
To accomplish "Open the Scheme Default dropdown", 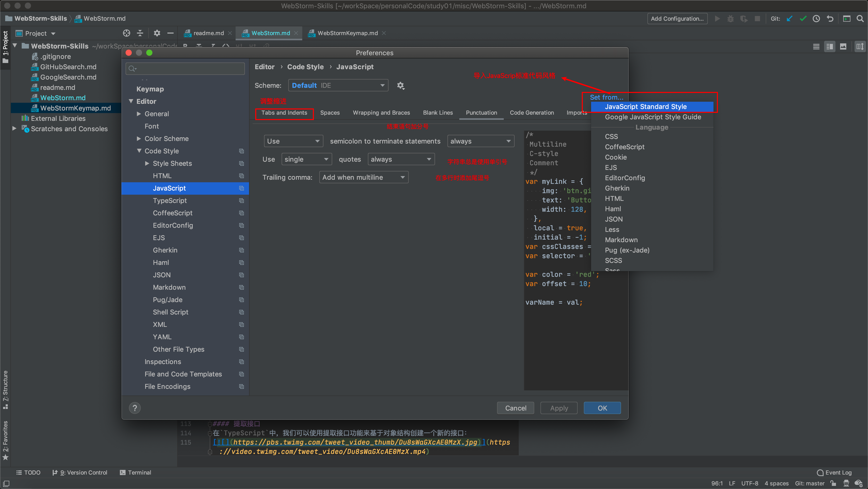I will click(338, 85).
